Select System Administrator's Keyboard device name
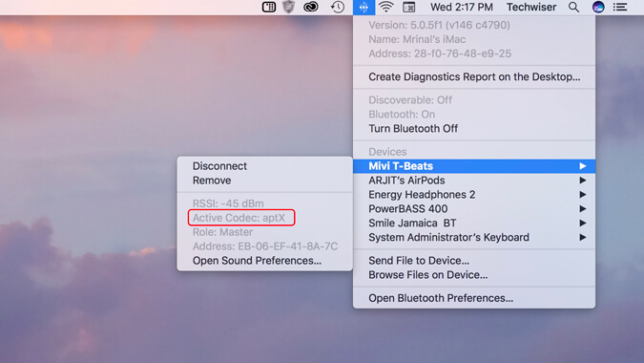The image size is (644, 363). coord(448,237)
